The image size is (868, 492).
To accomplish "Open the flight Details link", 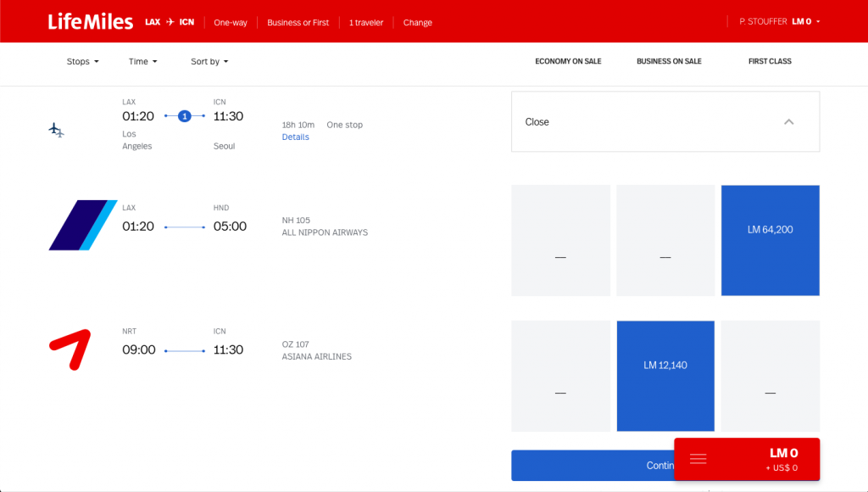I will [x=296, y=137].
